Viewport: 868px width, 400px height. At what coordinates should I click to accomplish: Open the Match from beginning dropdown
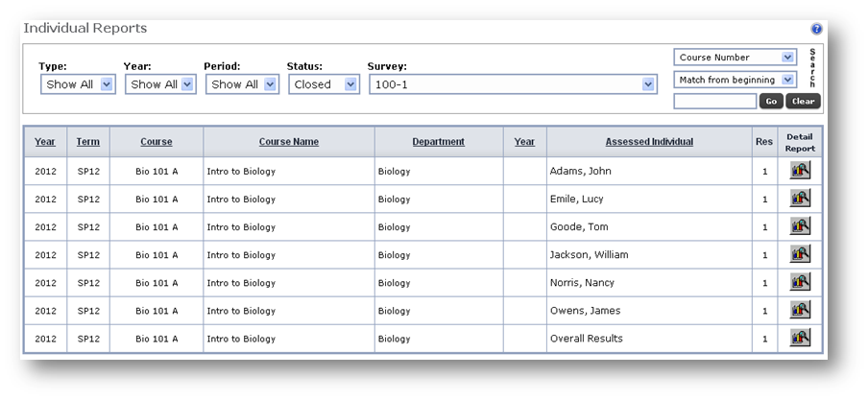click(735, 80)
